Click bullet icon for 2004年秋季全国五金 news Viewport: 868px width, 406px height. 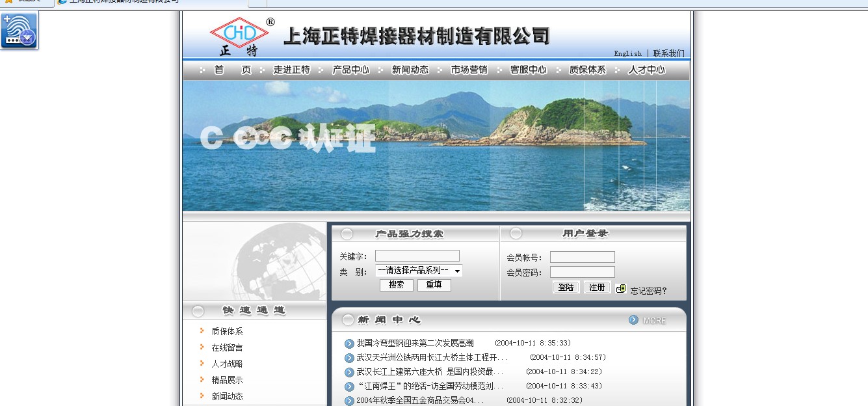[x=350, y=401]
